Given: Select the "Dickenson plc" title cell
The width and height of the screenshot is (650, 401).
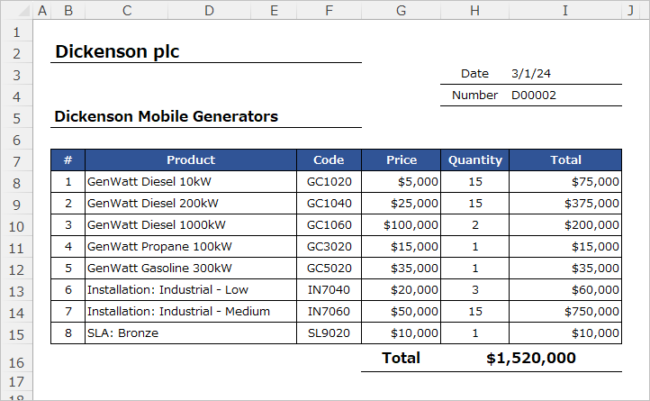Looking at the screenshot, I should tap(117, 52).
